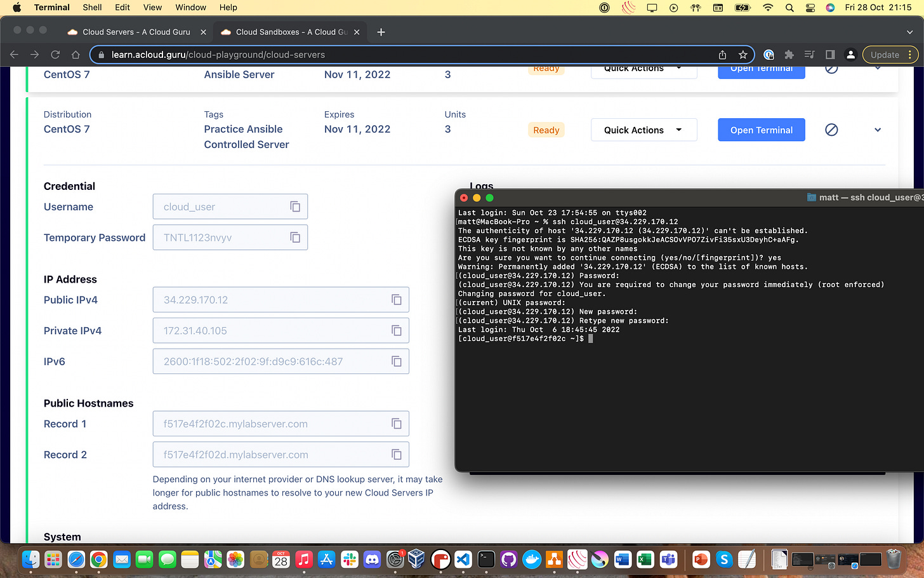The width and height of the screenshot is (924, 578).
Task: Close the Cloud Servers tab
Action: tap(203, 32)
